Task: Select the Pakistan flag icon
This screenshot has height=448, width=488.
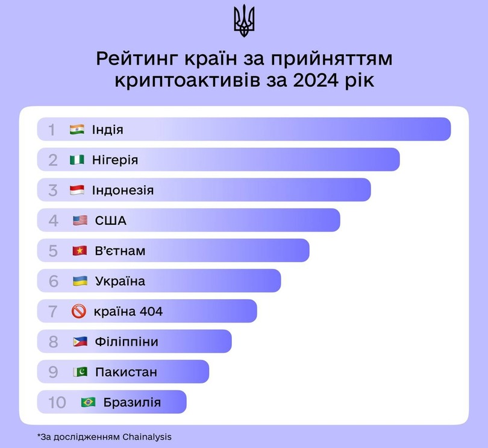Action: (x=80, y=372)
